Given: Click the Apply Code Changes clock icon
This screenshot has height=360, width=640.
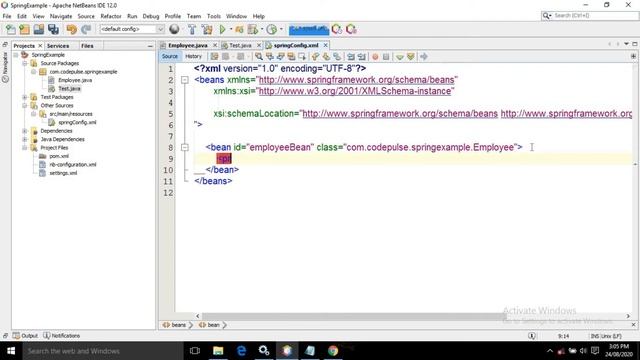Looking at the screenshot, I should pos(271,29).
